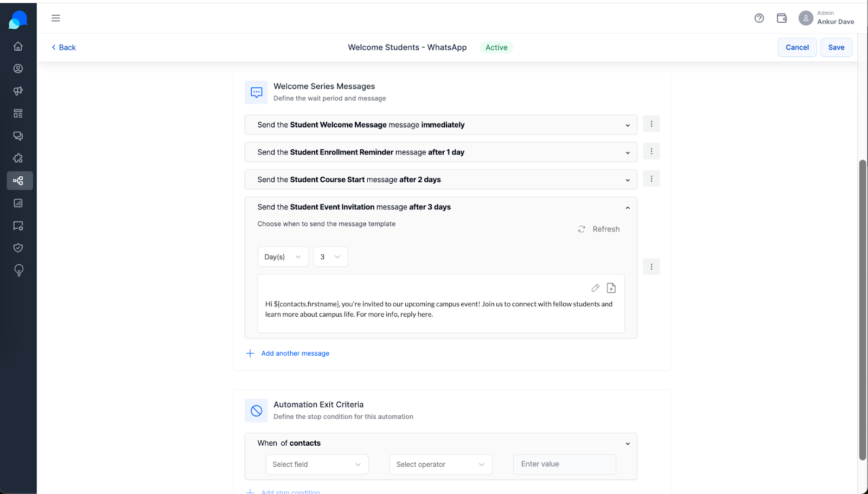868x494 pixels.
Task: Open the help question mark icon
Action: pos(759,18)
